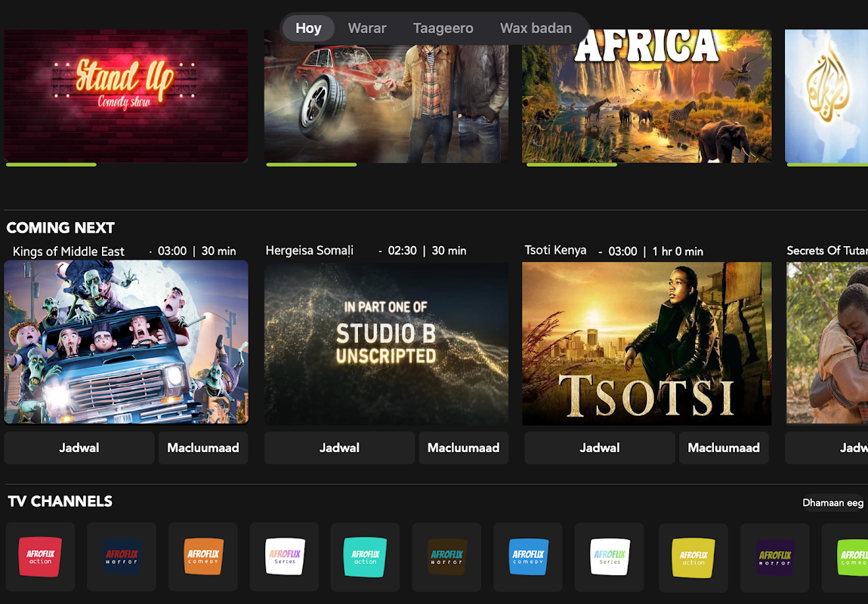This screenshot has height=604, width=868.
Task: Open the navy Afroflix Horror channel
Action: (121, 556)
